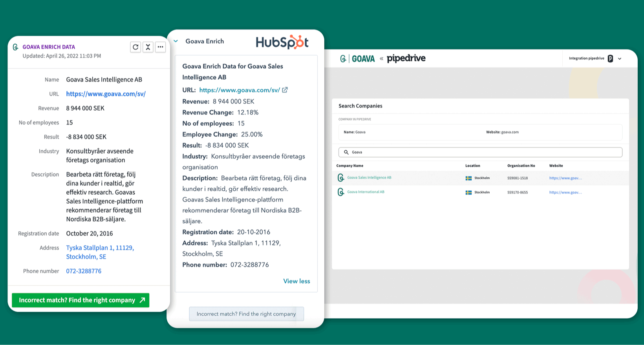The image size is (644, 345).
Task: Click the Tyska Stallplan address link
Action: click(100, 252)
